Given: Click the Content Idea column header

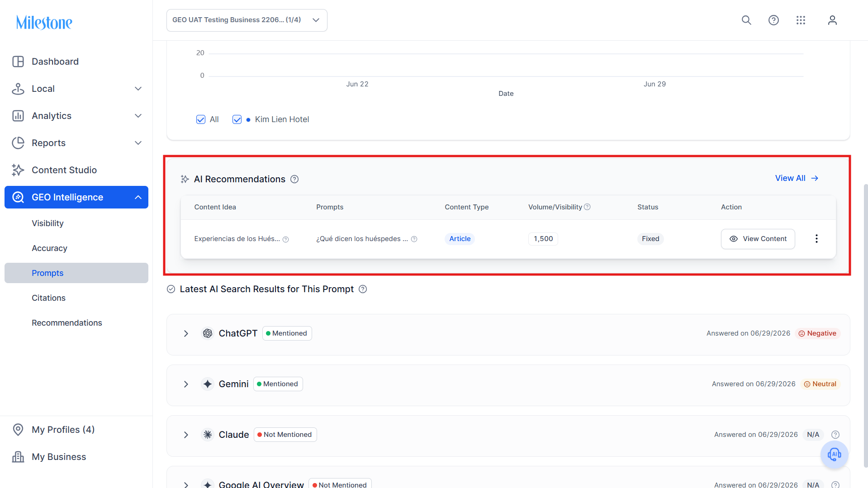Looking at the screenshot, I should tap(215, 207).
